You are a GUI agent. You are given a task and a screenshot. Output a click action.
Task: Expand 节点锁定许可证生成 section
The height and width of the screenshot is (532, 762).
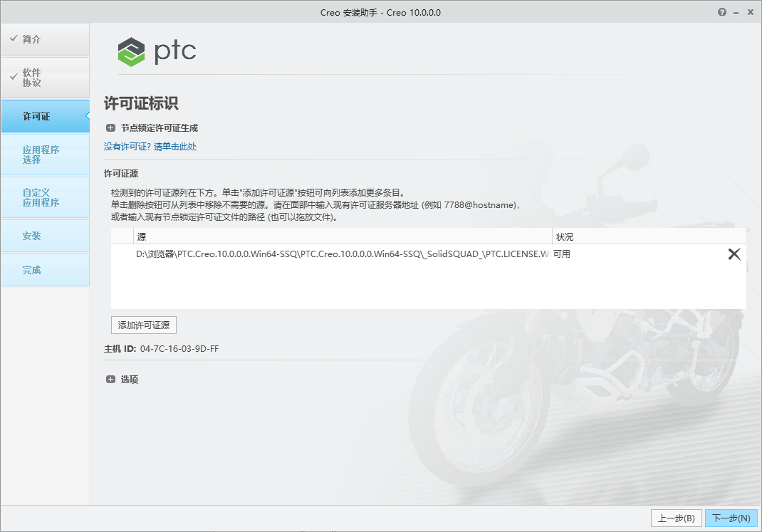[111, 128]
